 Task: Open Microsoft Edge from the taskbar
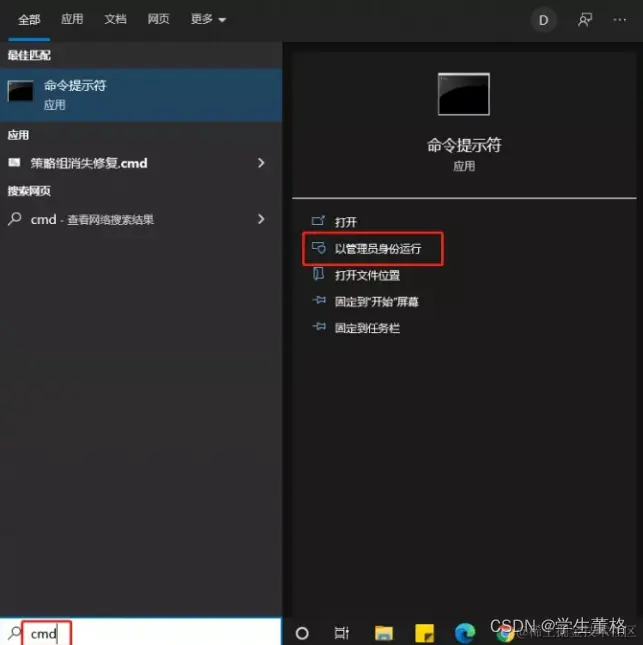pos(465,633)
